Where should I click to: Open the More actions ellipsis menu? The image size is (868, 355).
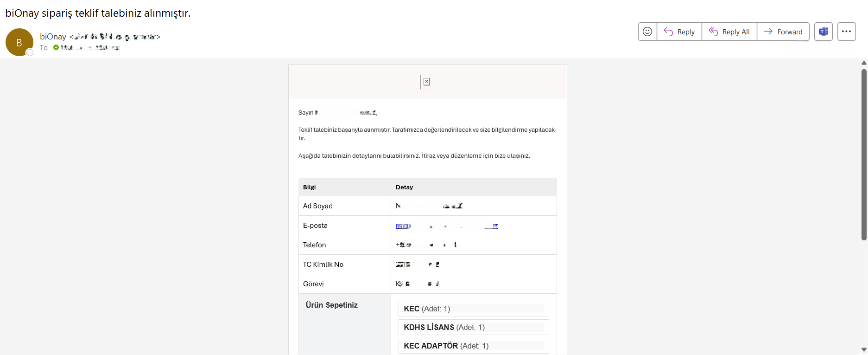(x=846, y=32)
